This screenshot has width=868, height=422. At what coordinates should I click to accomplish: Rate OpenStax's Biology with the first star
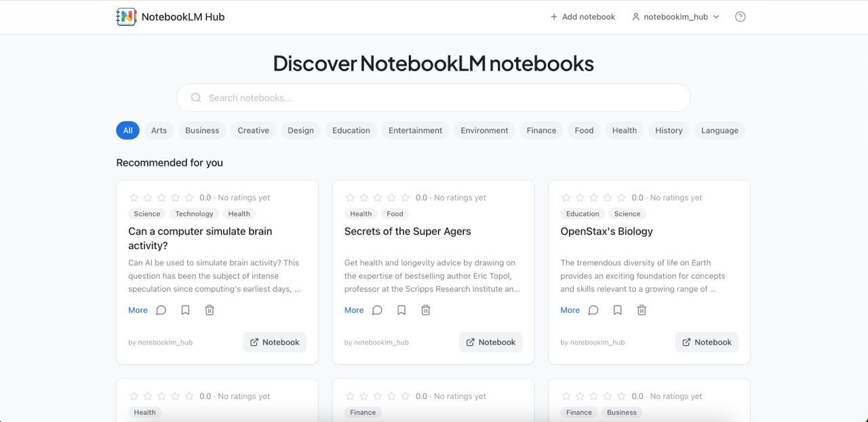point(566,197)
